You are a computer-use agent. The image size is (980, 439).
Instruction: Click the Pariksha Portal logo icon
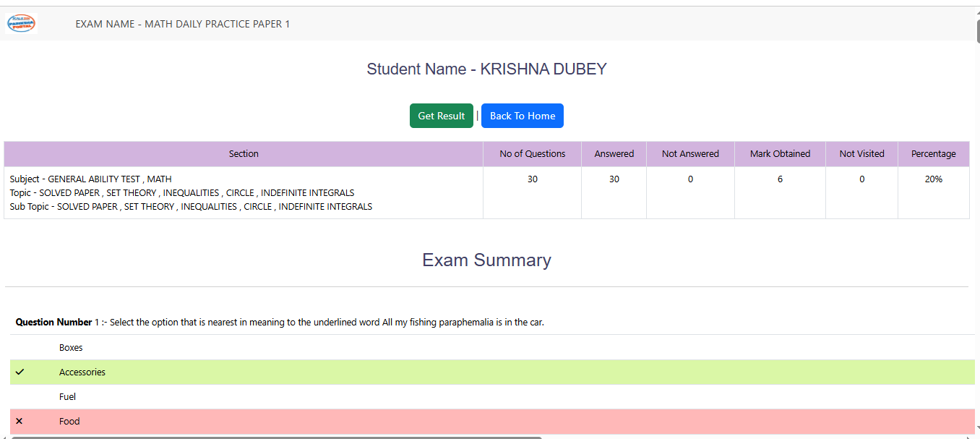pos(21,24)
